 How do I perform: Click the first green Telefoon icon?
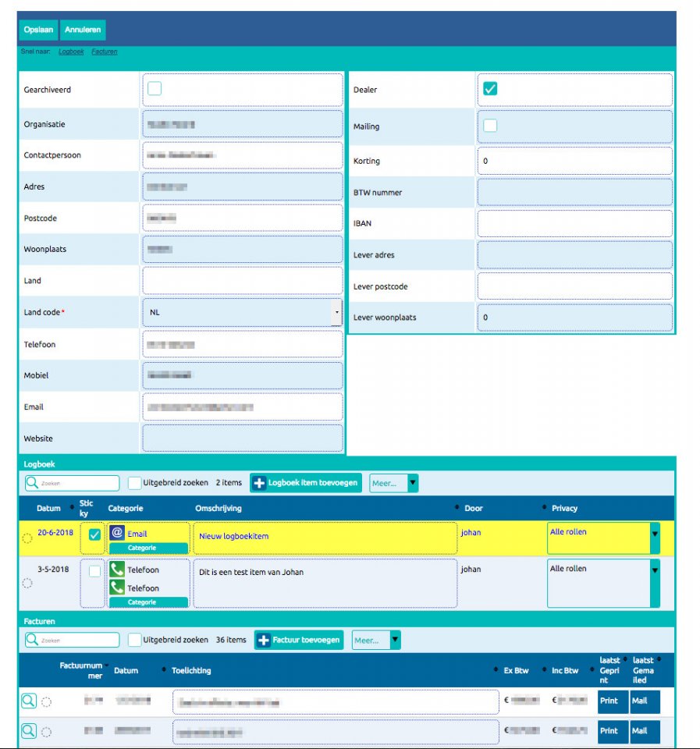click(117, 570)
